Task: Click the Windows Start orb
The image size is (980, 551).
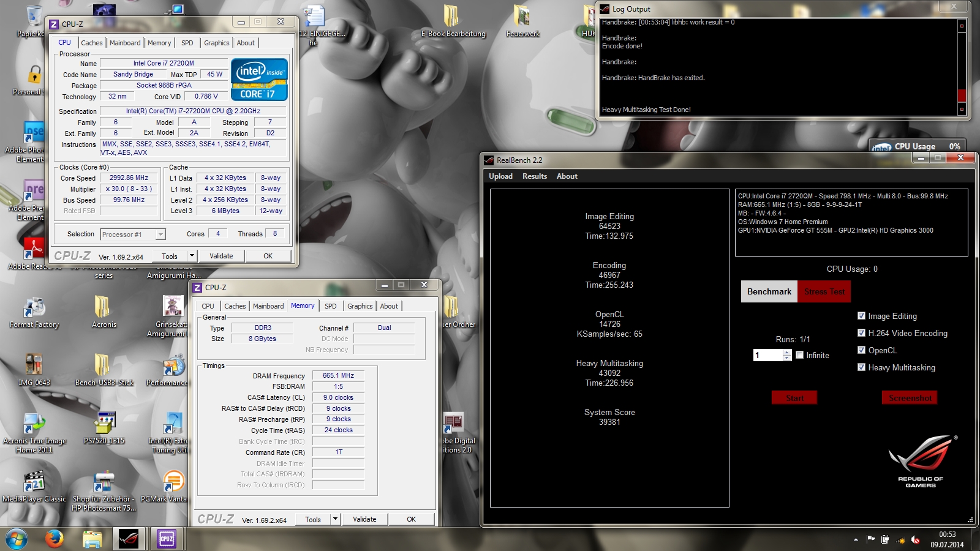Action: (x=17, y=539)
